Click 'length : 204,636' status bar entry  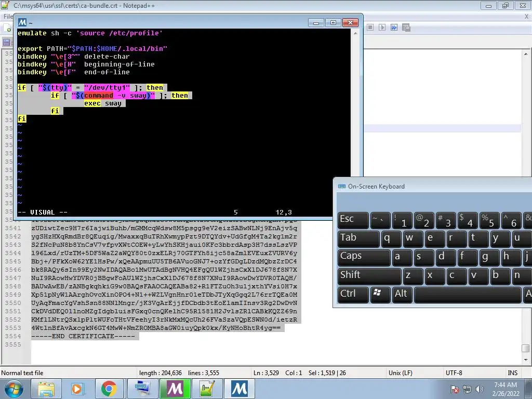coord(160,373)
